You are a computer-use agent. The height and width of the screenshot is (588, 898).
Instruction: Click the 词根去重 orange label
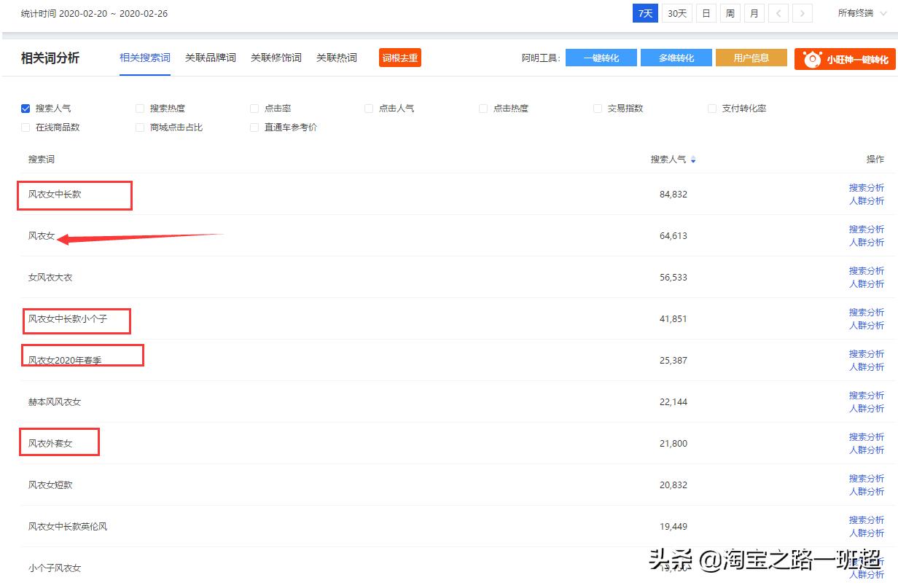point(399,58)
